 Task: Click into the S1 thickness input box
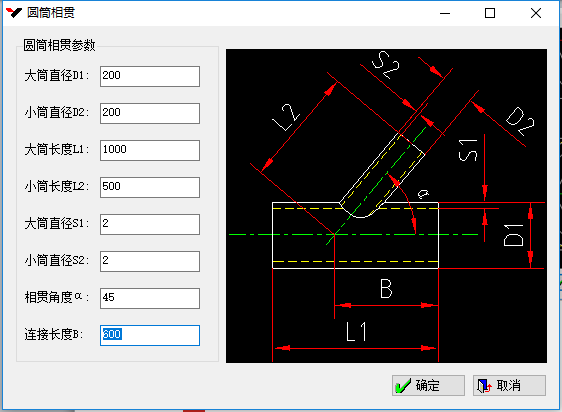[x=150, y=224]
